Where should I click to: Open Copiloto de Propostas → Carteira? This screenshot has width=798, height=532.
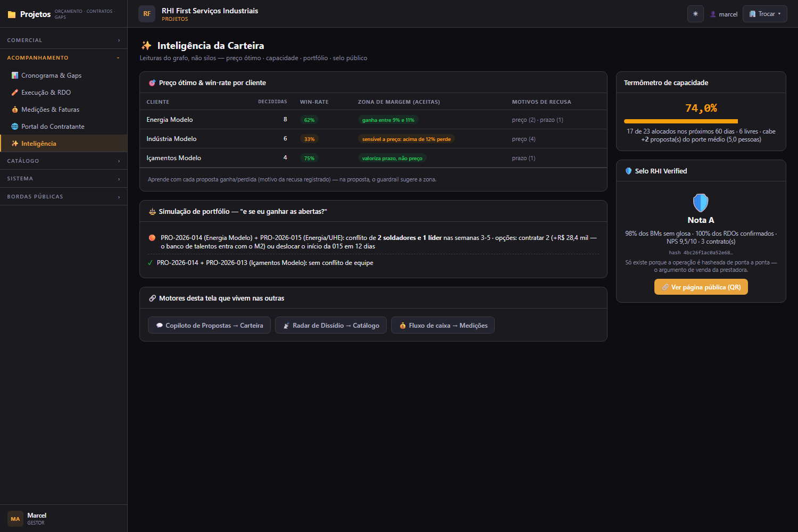click(209, 326)
